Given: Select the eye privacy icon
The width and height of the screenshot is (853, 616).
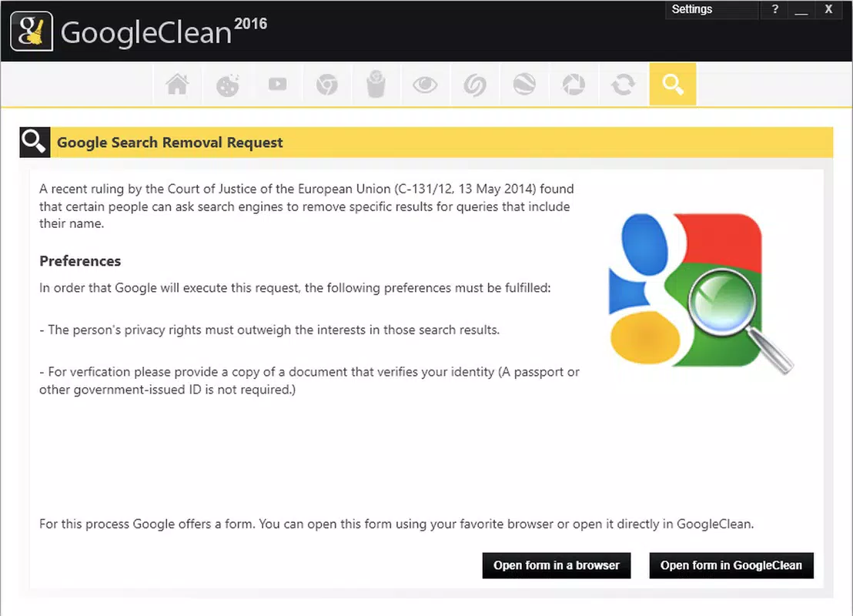Looking at the screenshot, I should coord(425,85).
